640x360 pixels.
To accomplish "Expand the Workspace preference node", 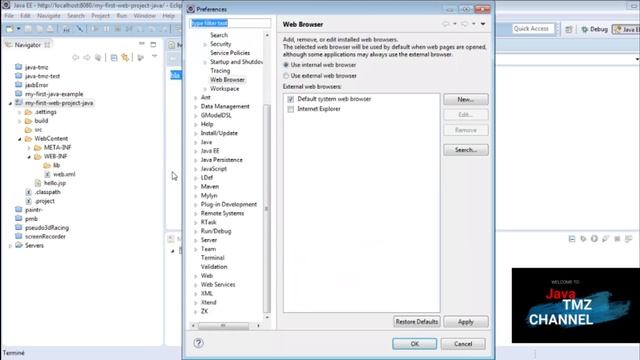I will pos(205,89).
